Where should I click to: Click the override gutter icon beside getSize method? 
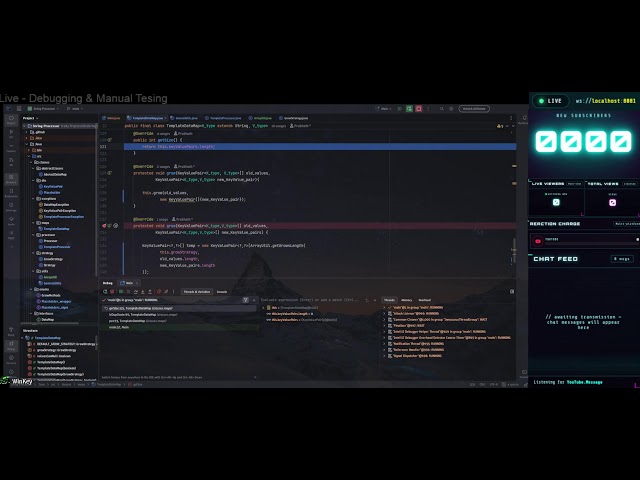pyautogui.click(x=109, y=140)
